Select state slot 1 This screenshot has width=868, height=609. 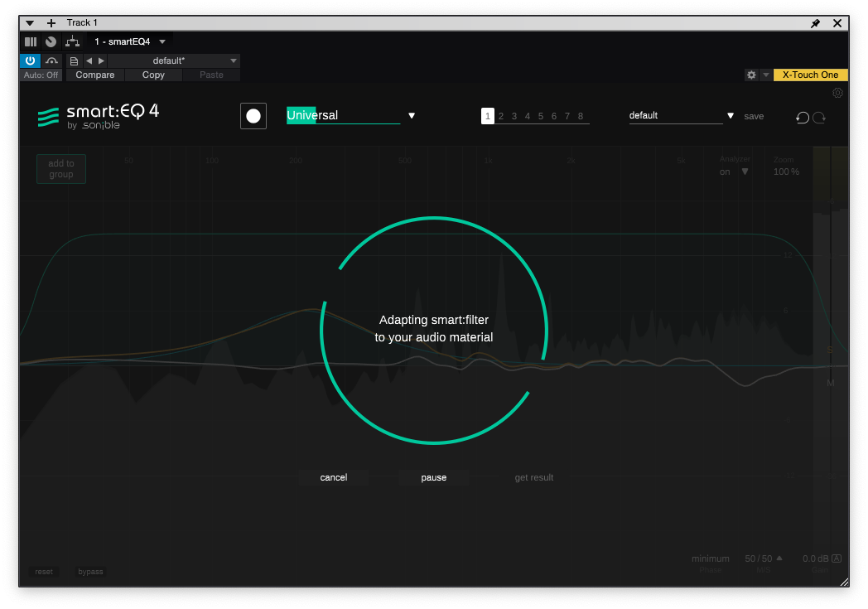[487, 116]
